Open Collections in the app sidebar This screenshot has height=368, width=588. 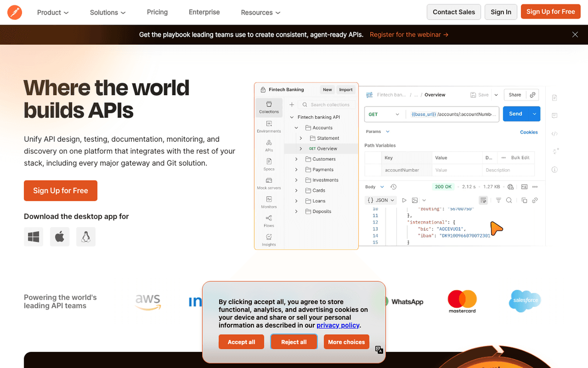(269, 107)
